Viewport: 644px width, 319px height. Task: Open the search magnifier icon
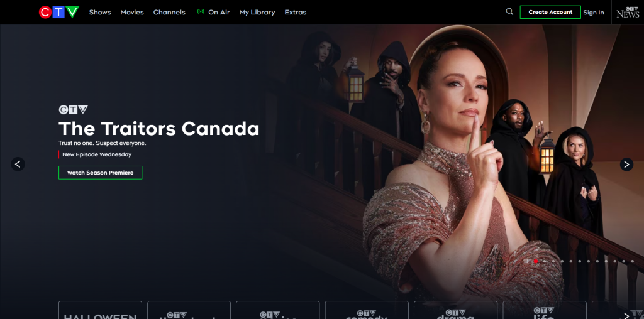click(x=509, y=12)
